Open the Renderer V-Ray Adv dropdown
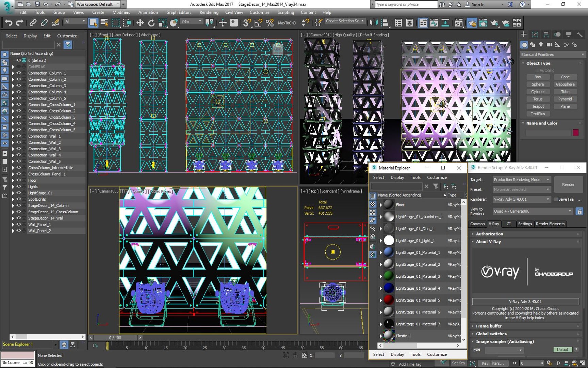 click(x=521, y=199)
